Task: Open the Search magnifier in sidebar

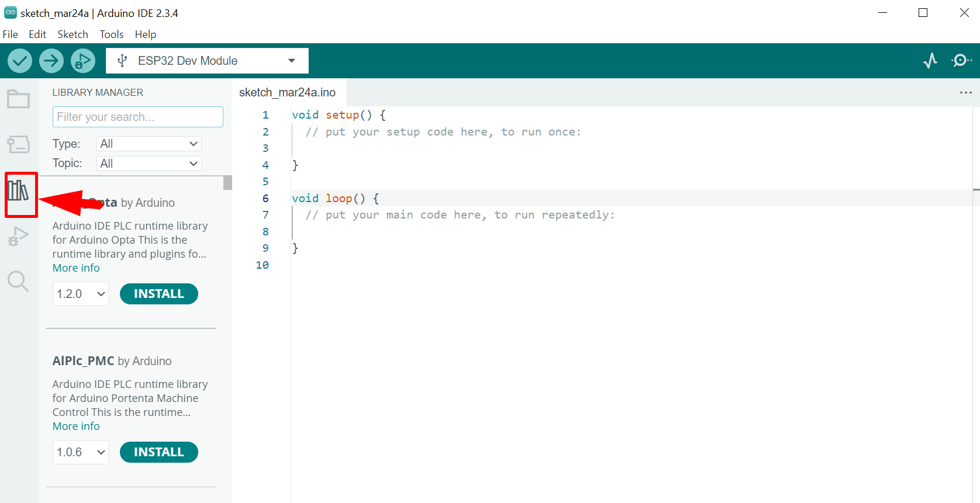Action: click(x=18, y=282)
